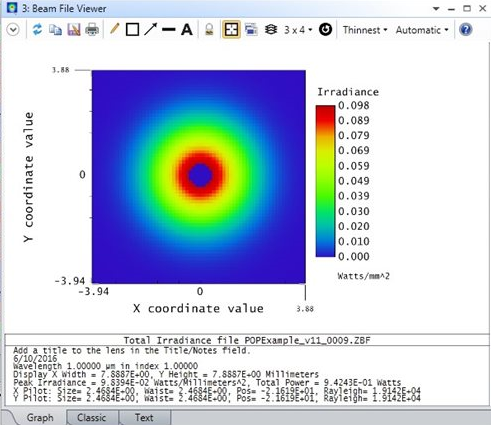Open the Thinnest line thickness dropdown
491x425 pixels.
tap(365, 30)
